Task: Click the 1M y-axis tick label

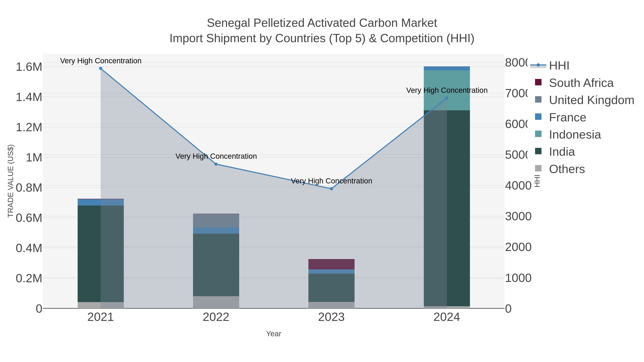Action: coord(34,158)
